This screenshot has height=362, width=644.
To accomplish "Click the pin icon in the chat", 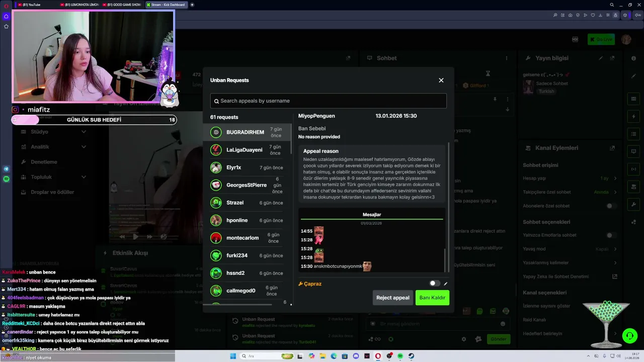I will [495, 99].
